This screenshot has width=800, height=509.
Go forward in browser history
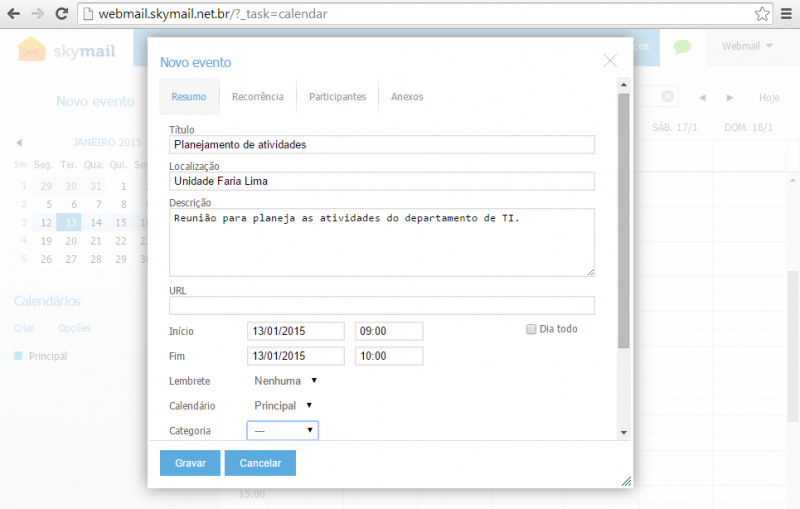tap(38, 14)
